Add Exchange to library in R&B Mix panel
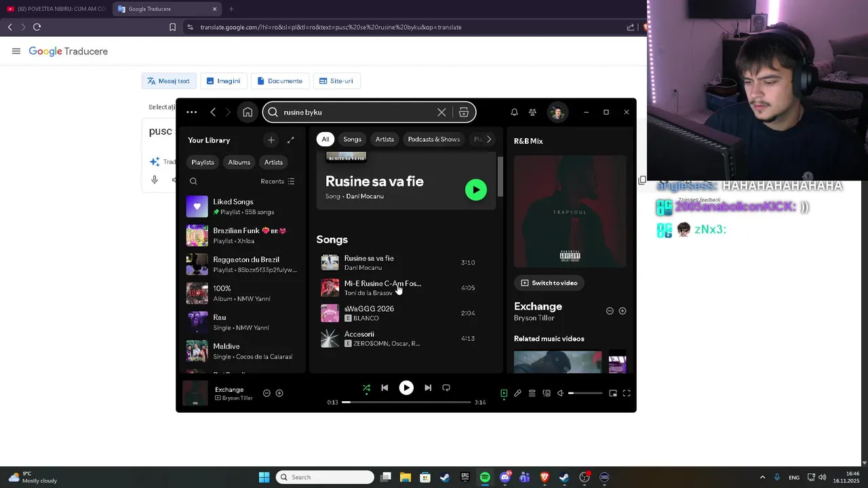 pyautogui.click(x=623, y=311)
